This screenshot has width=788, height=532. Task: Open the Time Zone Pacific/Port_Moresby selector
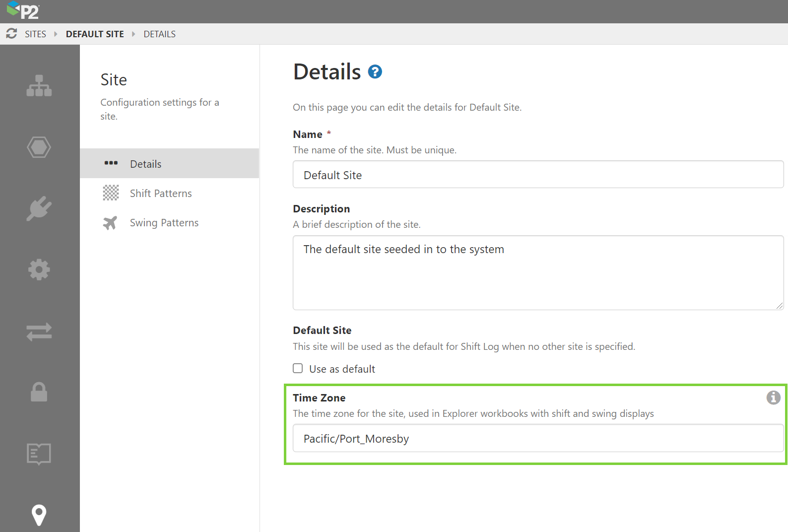[x=538, y=438]
